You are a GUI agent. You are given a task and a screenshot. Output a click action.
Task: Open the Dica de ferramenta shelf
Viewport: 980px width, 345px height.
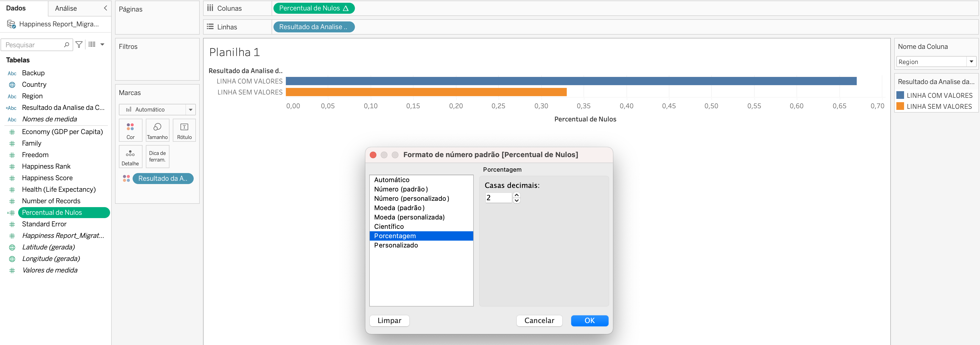pyautogui.click(x=157, y=156)
